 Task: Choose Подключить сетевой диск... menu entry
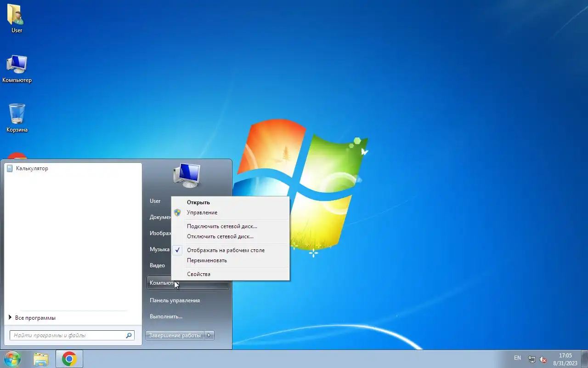231,226
